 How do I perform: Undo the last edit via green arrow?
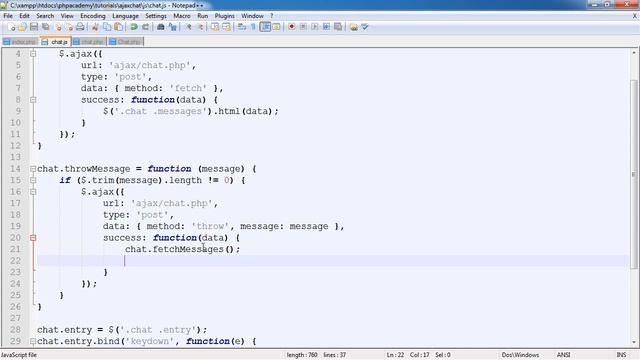133,27
